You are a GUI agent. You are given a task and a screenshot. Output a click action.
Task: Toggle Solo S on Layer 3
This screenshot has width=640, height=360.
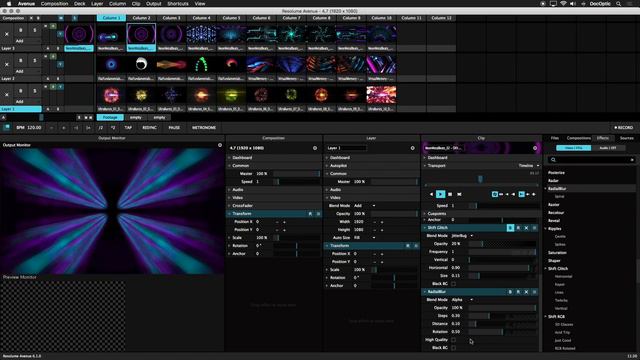click(35, 30)
